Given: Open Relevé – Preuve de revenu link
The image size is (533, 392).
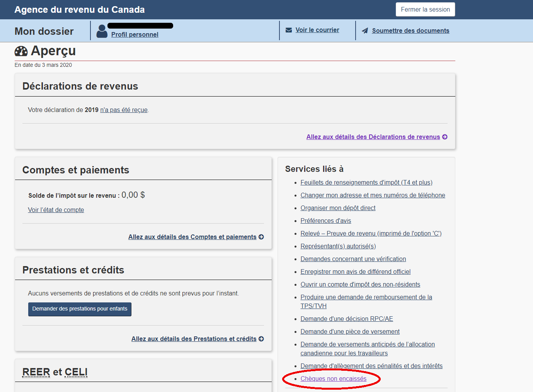Looking at the screenshot, I should coord(371,234).
